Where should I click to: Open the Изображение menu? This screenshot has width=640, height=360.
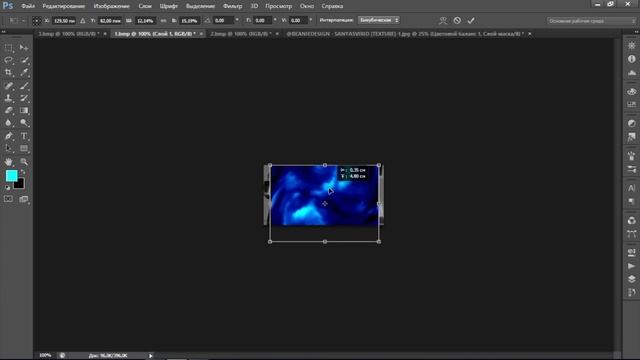[111, 6]
